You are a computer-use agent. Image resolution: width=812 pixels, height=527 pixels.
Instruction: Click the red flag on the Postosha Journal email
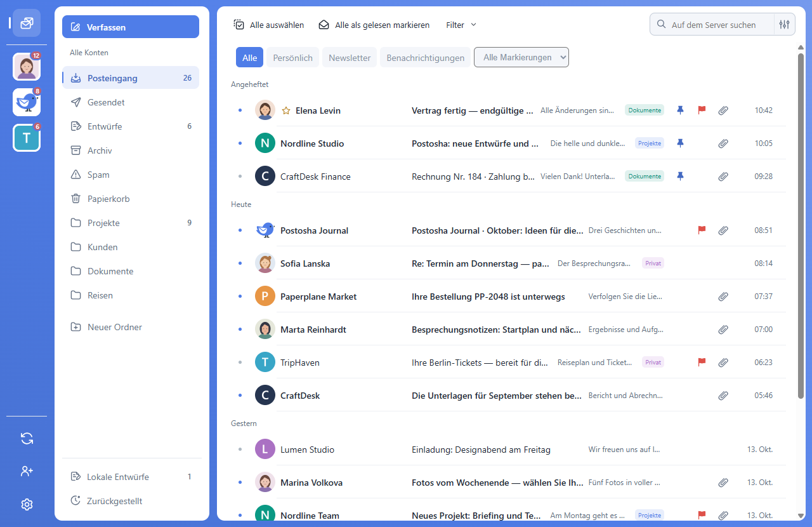[702, 230]
